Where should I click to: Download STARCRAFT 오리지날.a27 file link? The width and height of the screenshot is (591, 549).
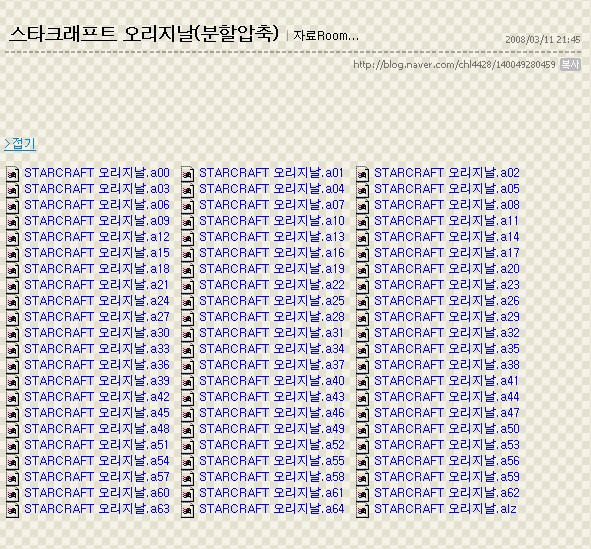coord(97,317)
